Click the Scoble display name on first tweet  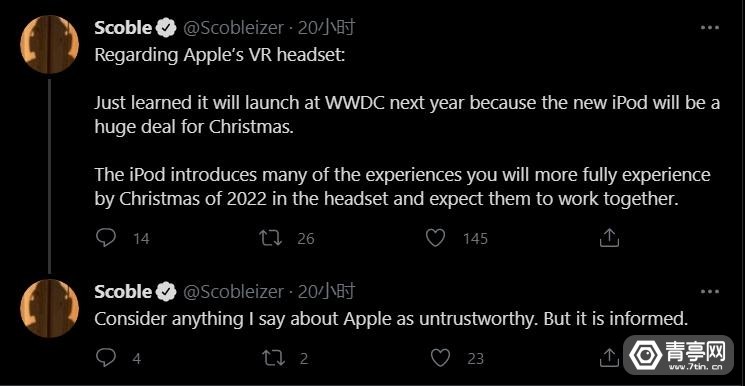(123, 28)
